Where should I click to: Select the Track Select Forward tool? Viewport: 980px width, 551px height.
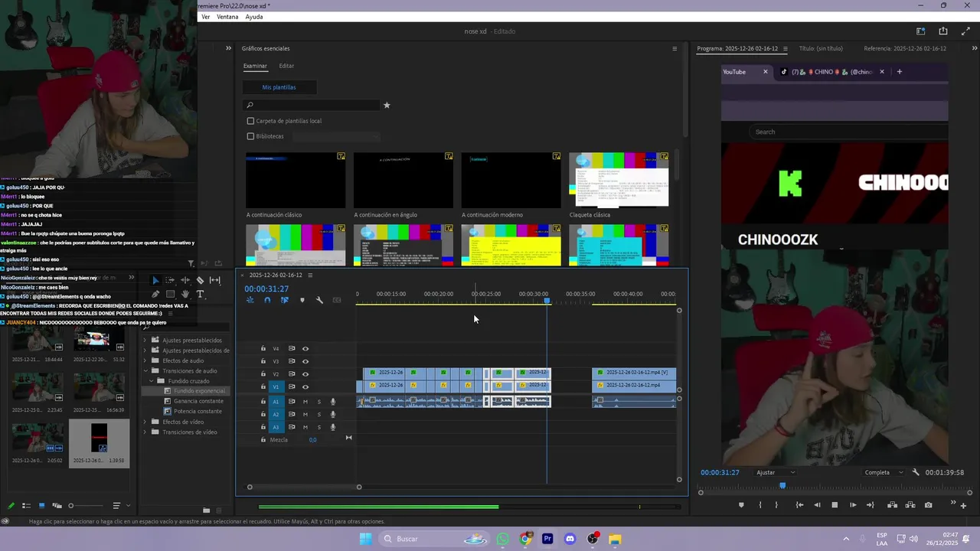(x=170, y=281)
